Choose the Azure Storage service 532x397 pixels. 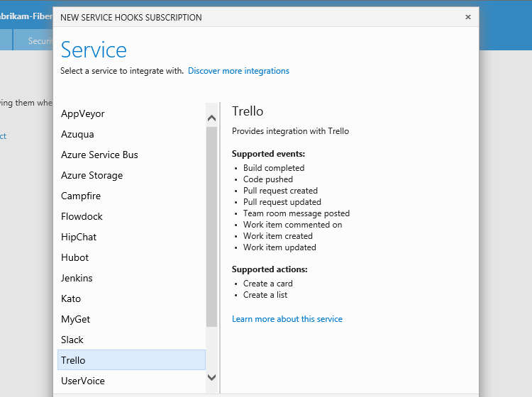(x=131, y=175)
